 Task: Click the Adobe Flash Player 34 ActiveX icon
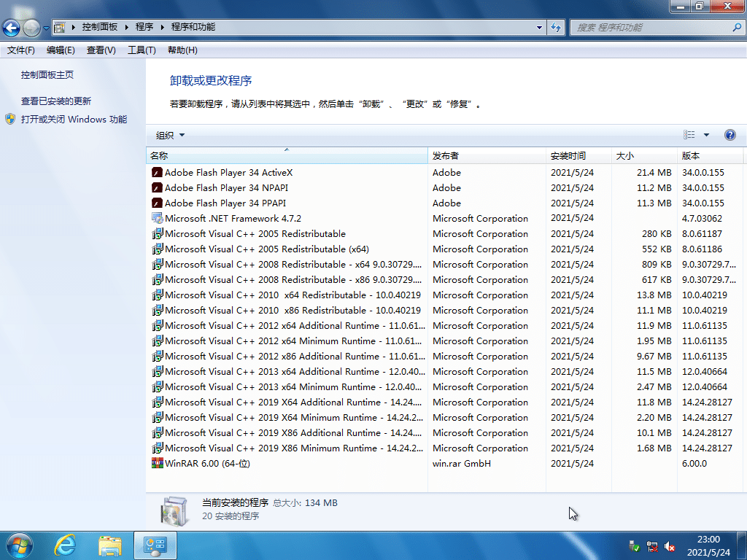pos(157,172)
